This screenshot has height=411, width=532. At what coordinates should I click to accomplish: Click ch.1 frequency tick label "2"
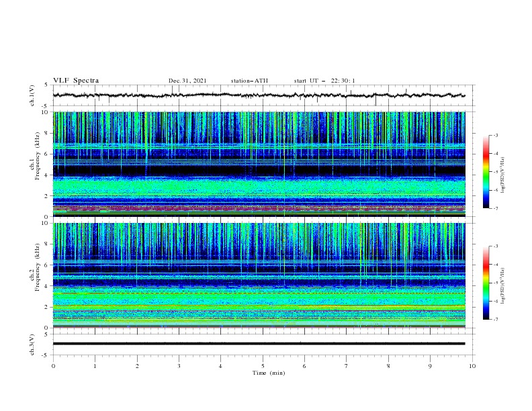coord(47,195)
